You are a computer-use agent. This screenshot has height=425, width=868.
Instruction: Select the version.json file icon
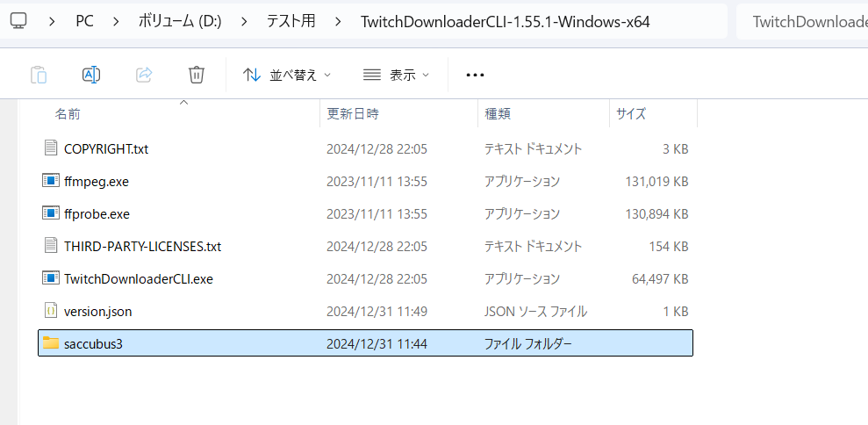coord(51,311)
